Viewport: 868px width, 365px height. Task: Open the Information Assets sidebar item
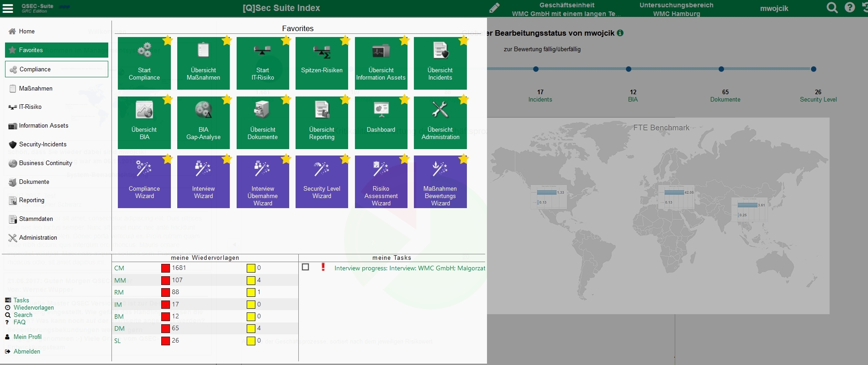click(x=43, y=125)
